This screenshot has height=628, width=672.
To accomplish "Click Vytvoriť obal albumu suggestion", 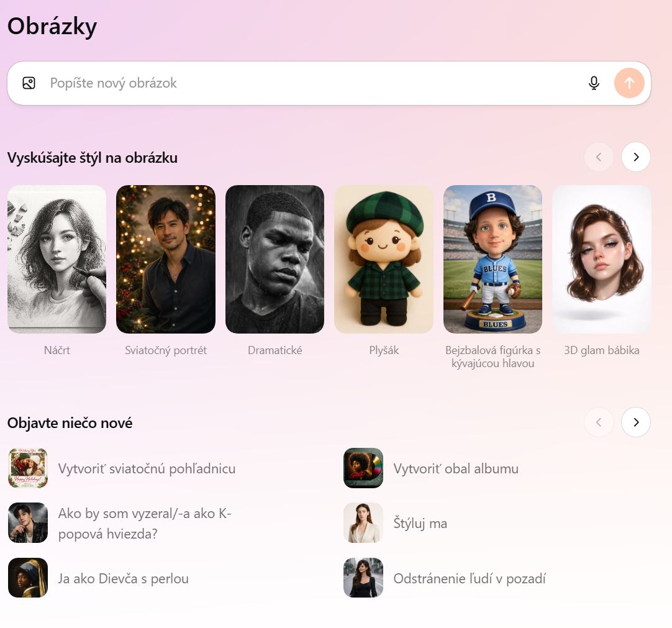I will click(x=455, y=468).
